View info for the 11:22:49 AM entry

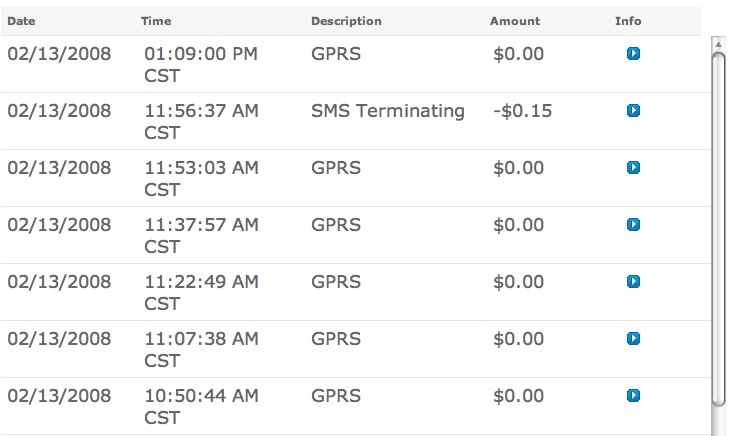pos(633,282)
